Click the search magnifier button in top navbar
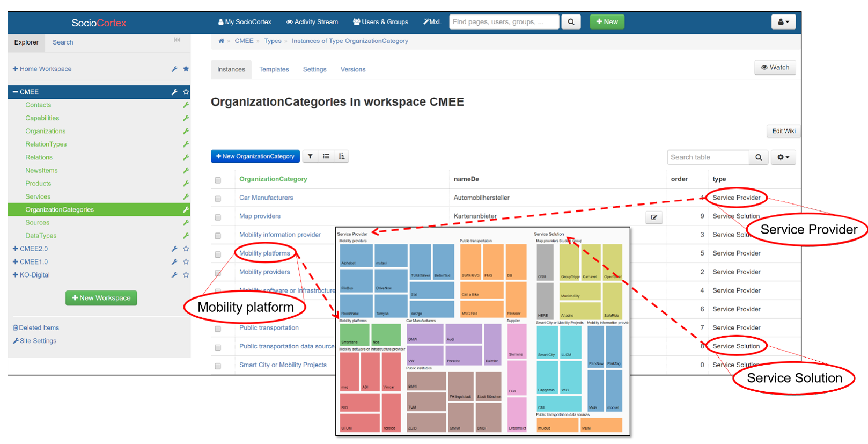 coord(571,22)
